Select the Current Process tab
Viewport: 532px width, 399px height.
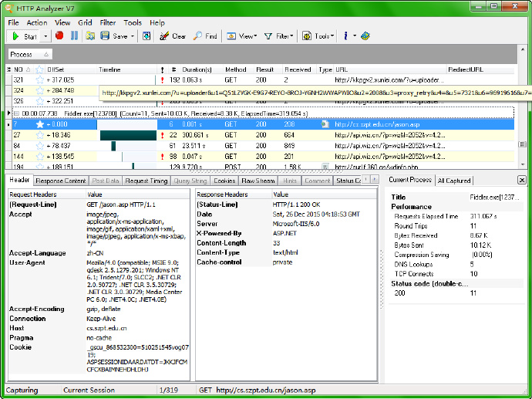coord(410,180)
